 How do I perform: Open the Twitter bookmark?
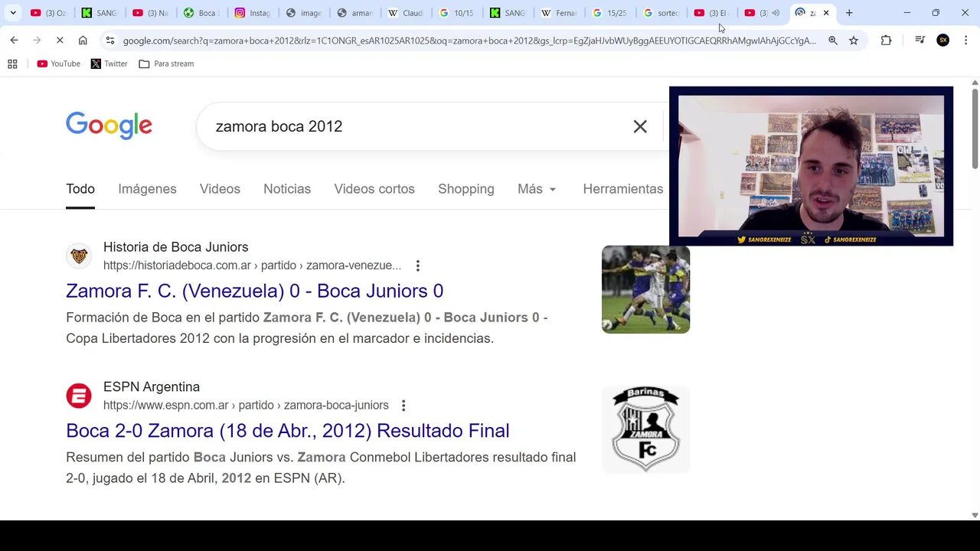[x=109, y=64]
